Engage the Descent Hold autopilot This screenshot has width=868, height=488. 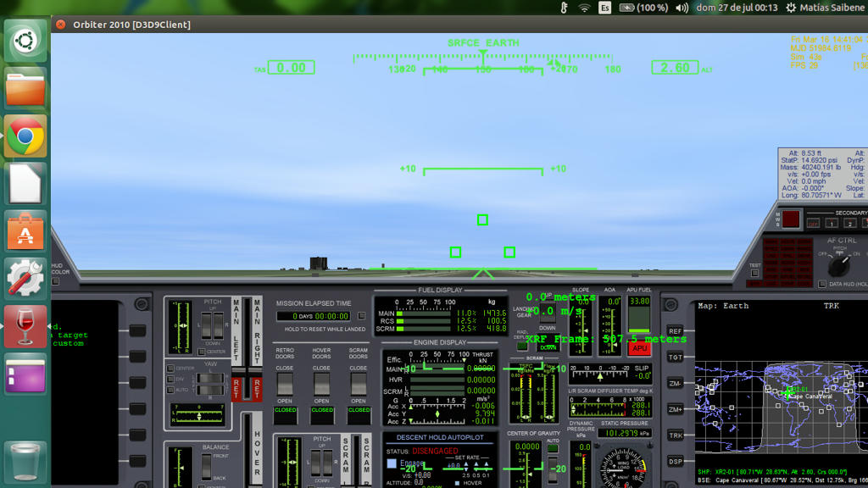[392, 463]
